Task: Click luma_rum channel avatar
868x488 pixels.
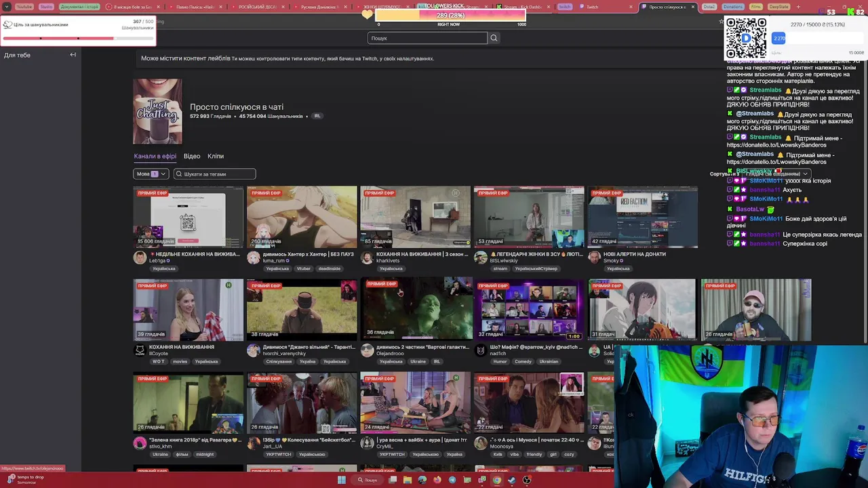Action: pos(253,258)
